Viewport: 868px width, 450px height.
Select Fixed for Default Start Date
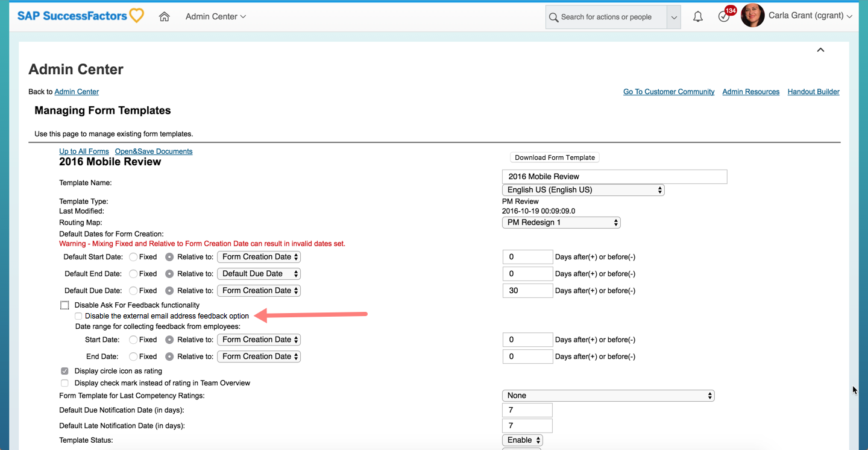click(133, 257)
